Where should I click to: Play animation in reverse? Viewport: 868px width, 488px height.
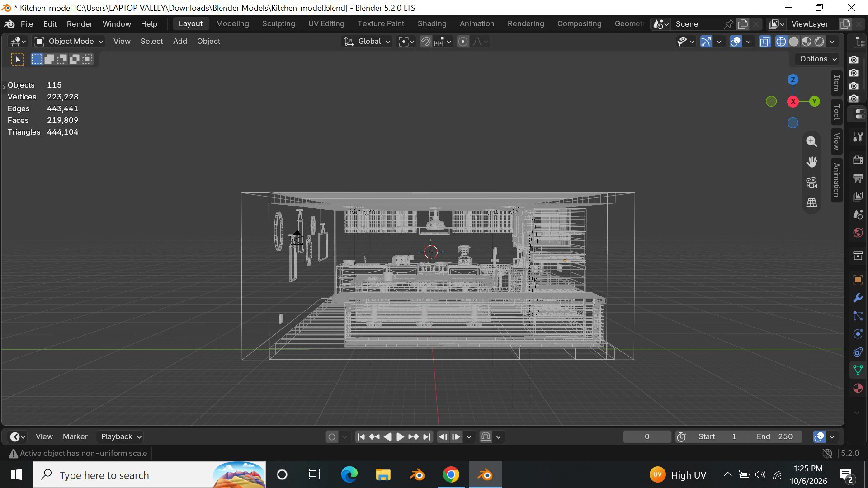(387, 437)
